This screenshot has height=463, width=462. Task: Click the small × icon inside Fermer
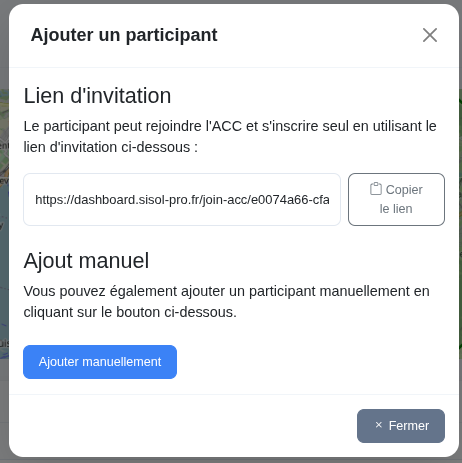click(x=378, y=425)
